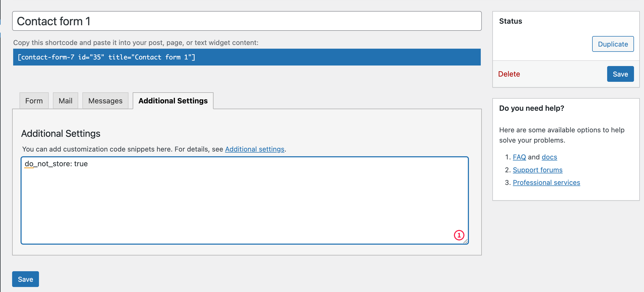This screenshot has height=292, width=644.
Task: Select the contact-form-7 shortcode box
Action: 247,57
